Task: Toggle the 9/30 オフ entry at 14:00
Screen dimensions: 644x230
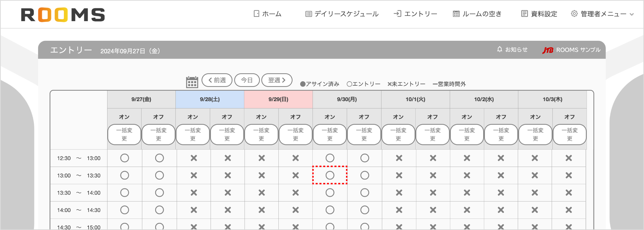Action: point(364,210)
